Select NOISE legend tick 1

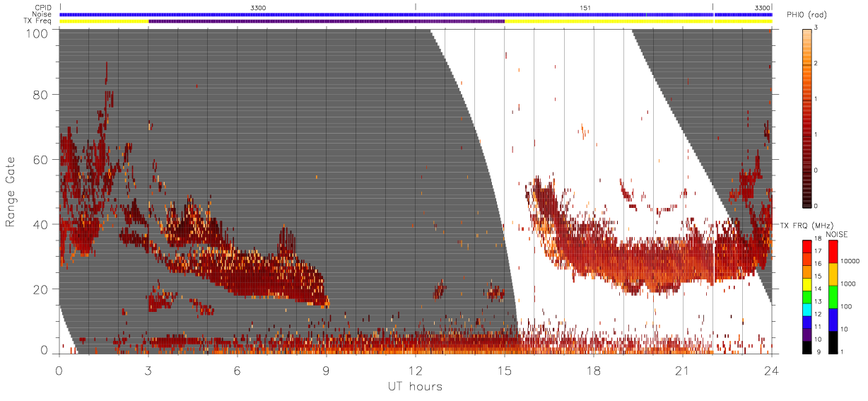click(843, 350)
